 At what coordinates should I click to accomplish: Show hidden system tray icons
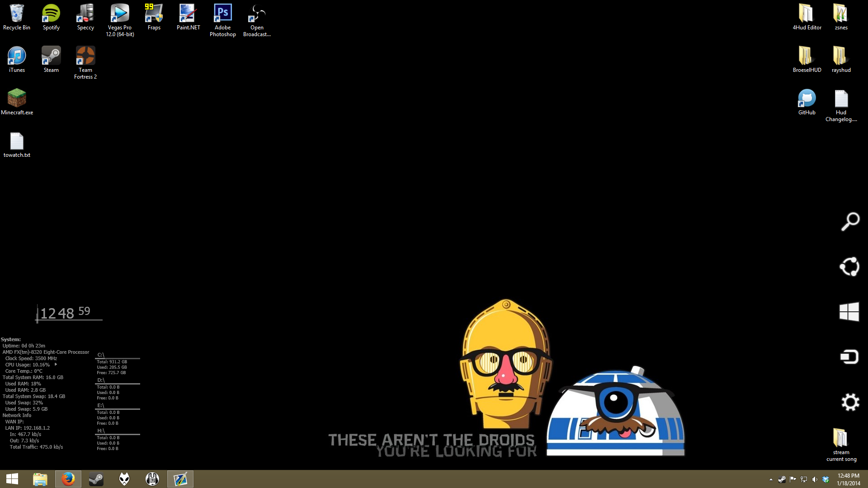tap(771, 479)
